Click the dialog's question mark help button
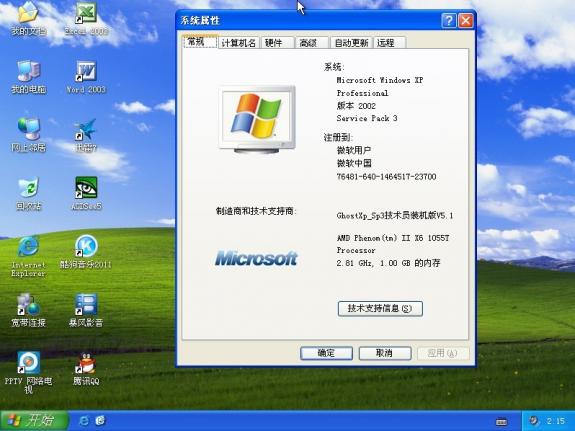This screenshot has height=431, width=575. click(449, 21)
